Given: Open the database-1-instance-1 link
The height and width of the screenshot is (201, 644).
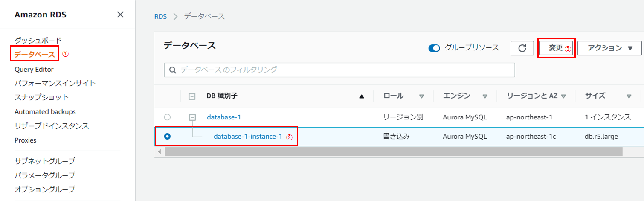Looking at the screenshot, I should tap(248, 137).
